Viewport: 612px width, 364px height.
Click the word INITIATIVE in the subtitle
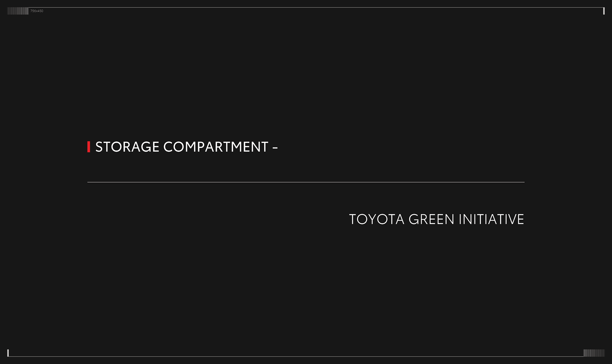(491, 219)
